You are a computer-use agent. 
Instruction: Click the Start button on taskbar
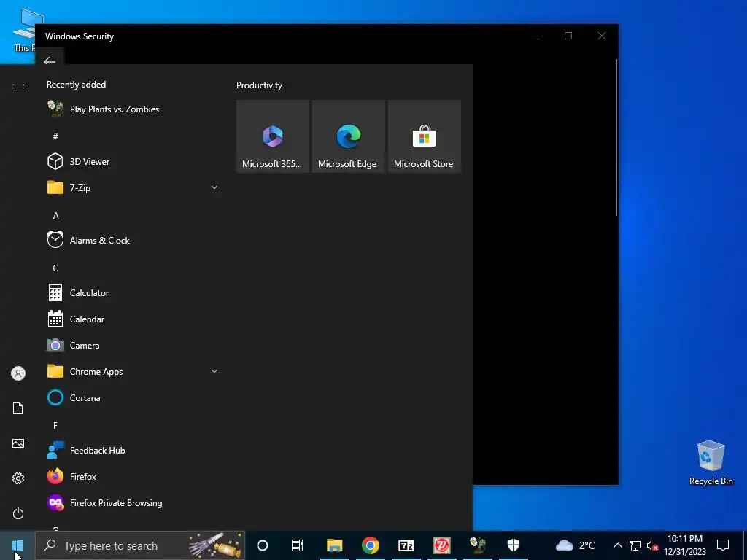(18, 545)
